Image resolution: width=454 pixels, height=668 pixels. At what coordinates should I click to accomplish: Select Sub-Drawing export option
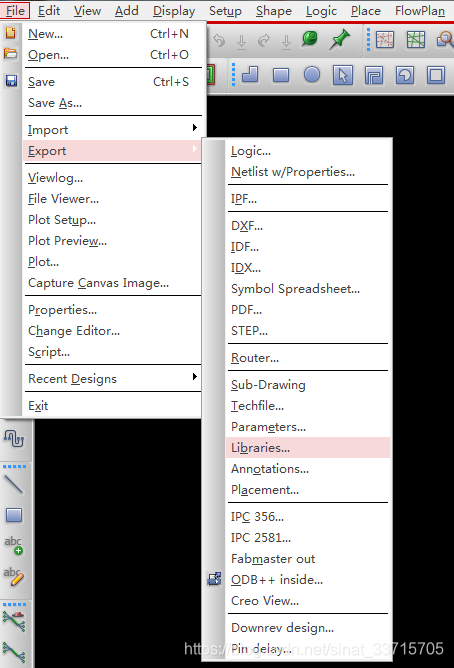[308, 385]
